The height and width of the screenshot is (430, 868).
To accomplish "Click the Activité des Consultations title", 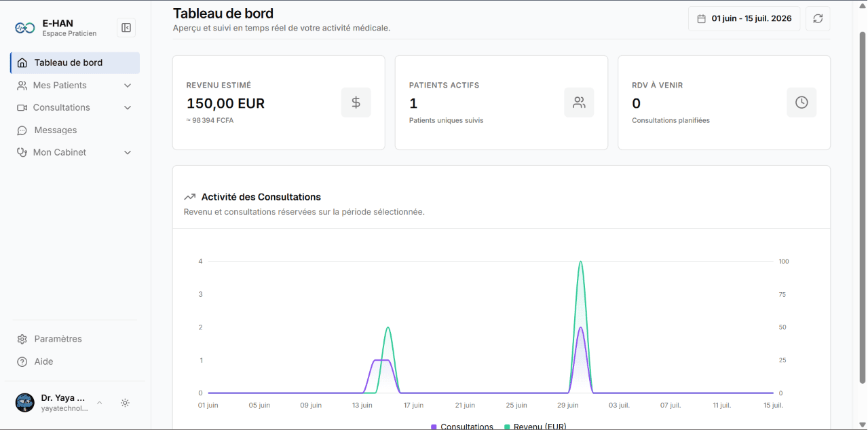I will point(261,197).
